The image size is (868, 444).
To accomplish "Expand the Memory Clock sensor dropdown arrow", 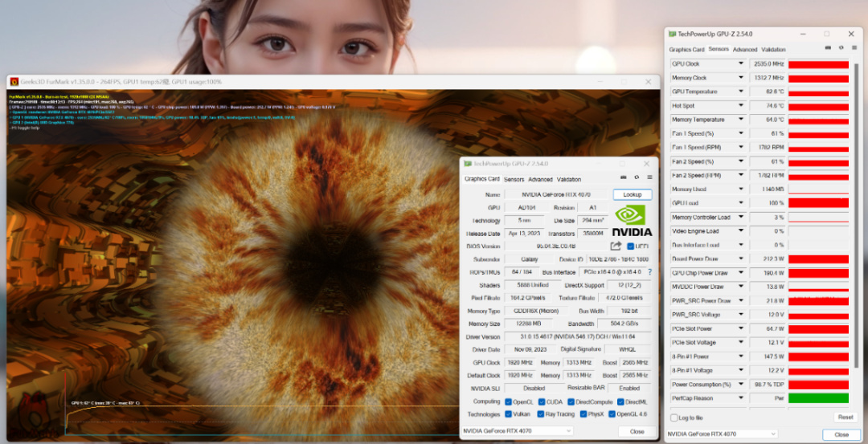I will coord(741,77).
